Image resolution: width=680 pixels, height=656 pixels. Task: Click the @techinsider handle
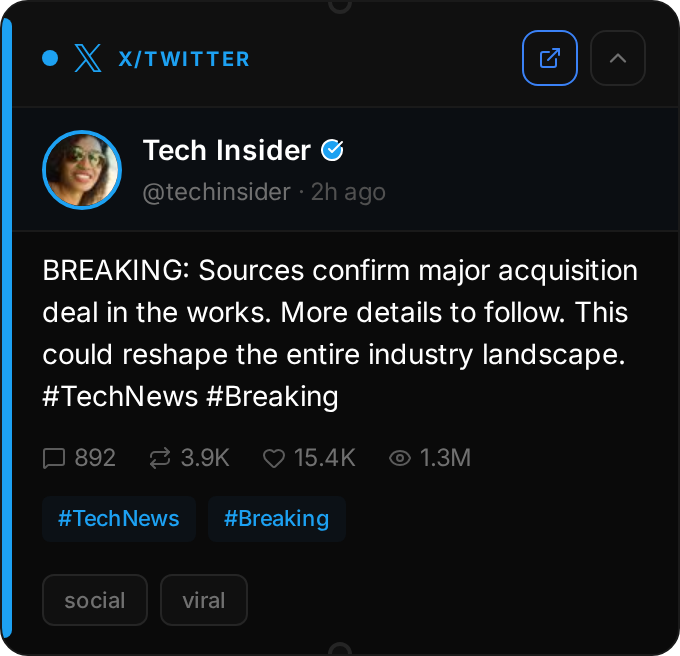point(217,192)
